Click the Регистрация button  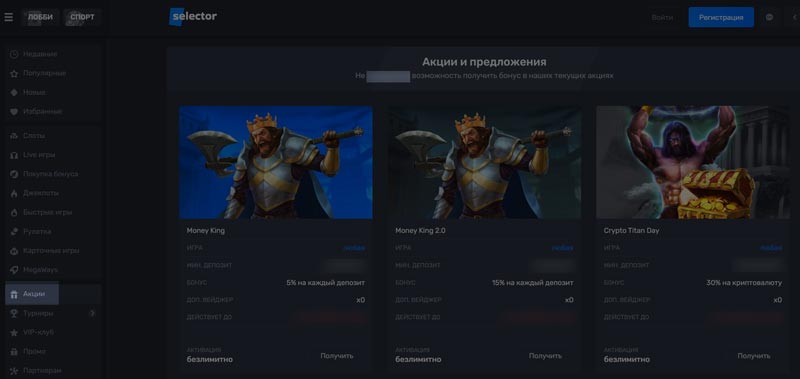[721, 17]
